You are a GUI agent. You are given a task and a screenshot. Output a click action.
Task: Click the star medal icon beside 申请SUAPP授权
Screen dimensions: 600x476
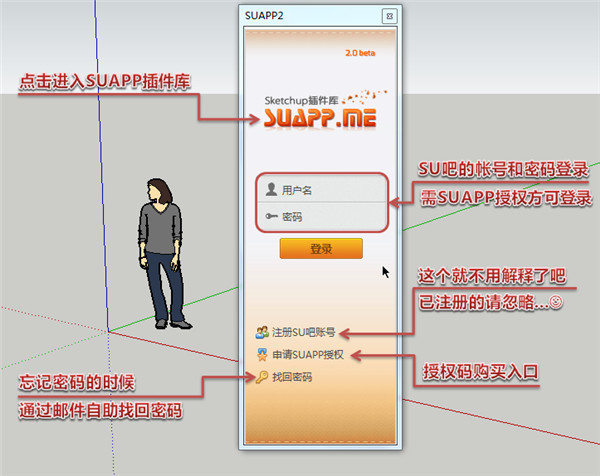tap(262, 355)
